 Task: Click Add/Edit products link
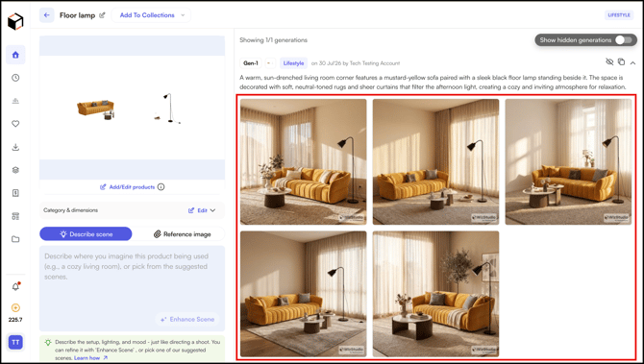pos(127,187)
